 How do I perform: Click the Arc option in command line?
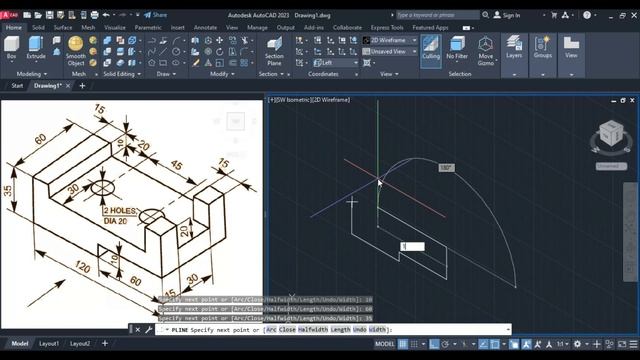tap(271, 329)
